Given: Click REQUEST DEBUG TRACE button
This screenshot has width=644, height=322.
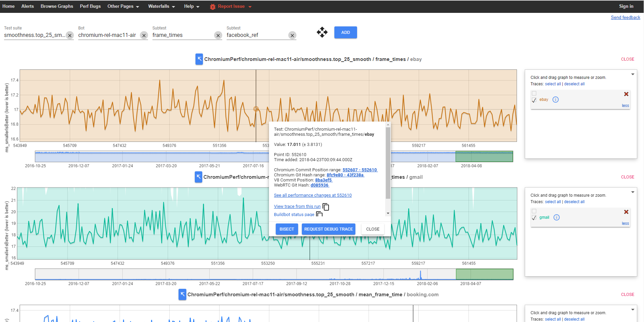Looking at the screenshot, I should click(329, 229).
